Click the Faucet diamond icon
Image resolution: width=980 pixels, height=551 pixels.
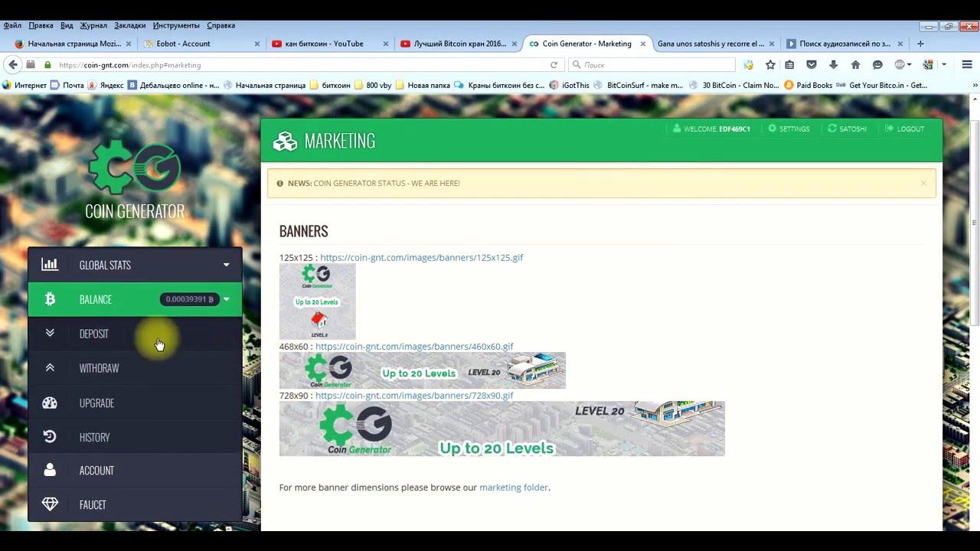pos(50,504)
